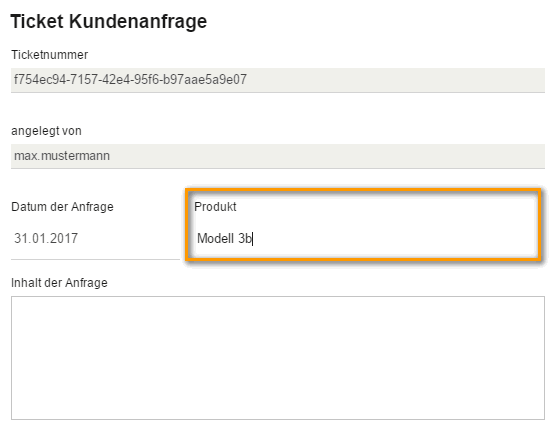Click the 'angelegt von' label
Screen dimensions: 557x431
[46, 131]
